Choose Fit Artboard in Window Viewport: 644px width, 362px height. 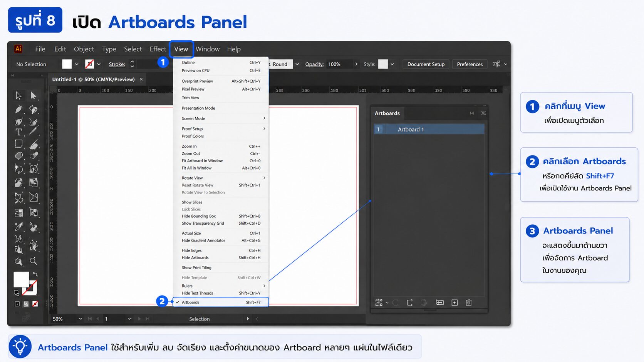(221, 161)
